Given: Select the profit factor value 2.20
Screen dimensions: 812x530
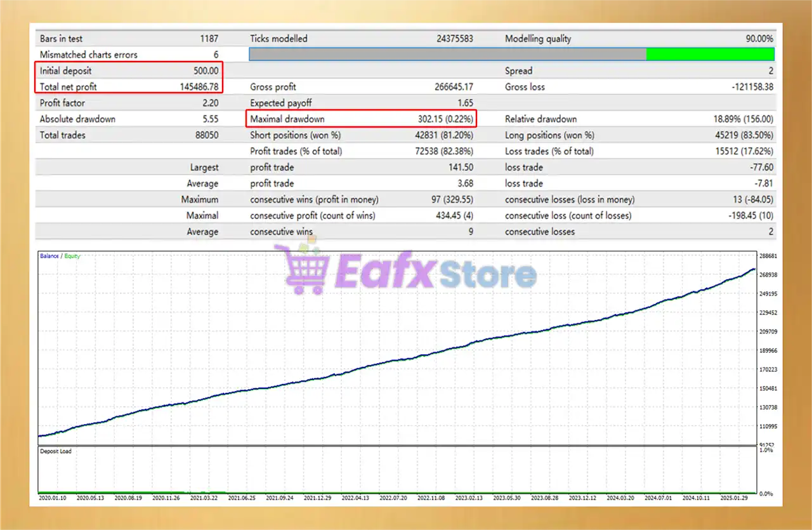Looking at the screenshot, I should [211, 103].
